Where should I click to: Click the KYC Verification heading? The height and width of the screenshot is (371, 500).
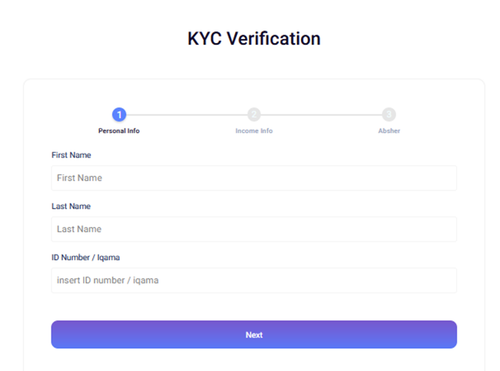(254, 39)
